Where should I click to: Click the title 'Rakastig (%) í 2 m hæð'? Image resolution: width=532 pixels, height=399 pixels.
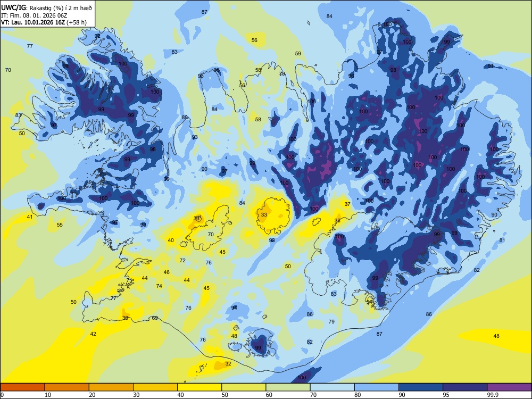61,8
